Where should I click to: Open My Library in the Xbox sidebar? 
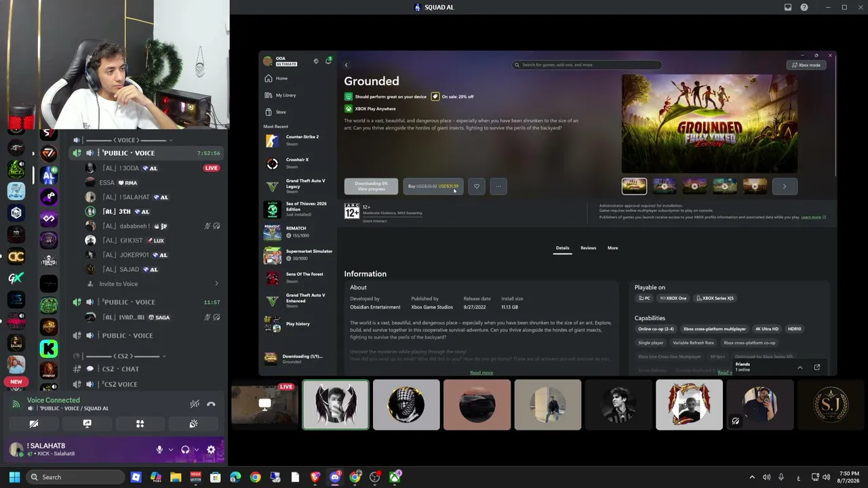pyautogui.click(x=281, y=96)
